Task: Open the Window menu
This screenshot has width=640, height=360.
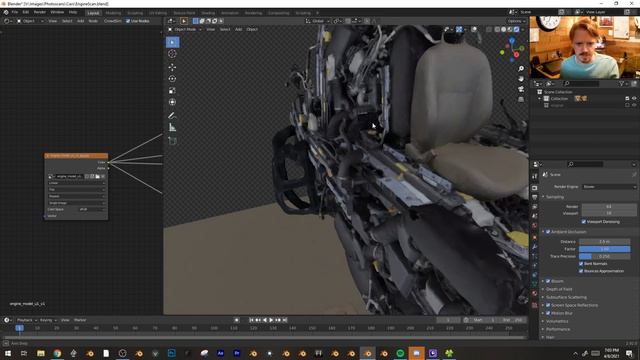Action: [x=57, y=12]
